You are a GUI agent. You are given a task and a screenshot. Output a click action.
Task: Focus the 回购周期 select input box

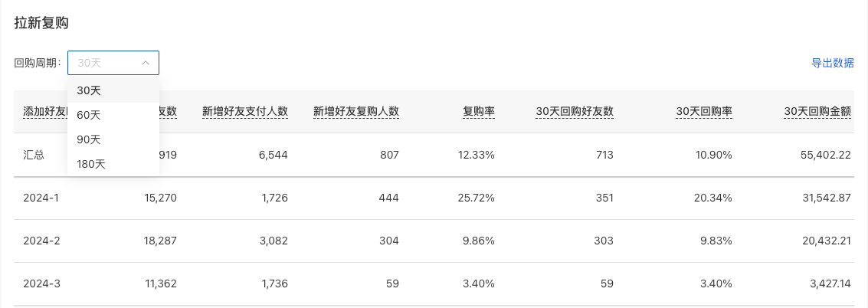[x=113, y=63]
